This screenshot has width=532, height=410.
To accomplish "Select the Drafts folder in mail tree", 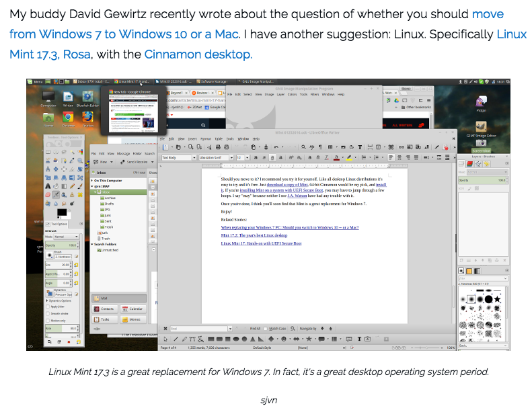I will [107, 204].
